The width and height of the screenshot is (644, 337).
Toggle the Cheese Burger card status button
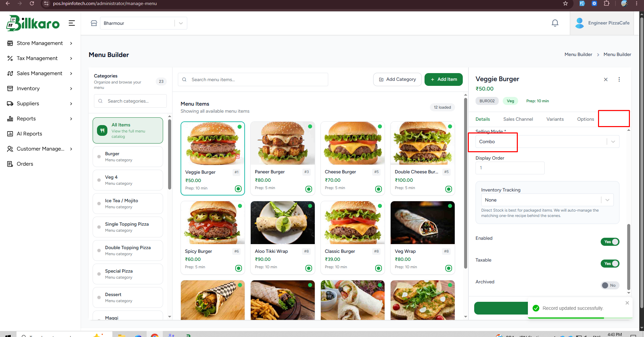point(379,189)
